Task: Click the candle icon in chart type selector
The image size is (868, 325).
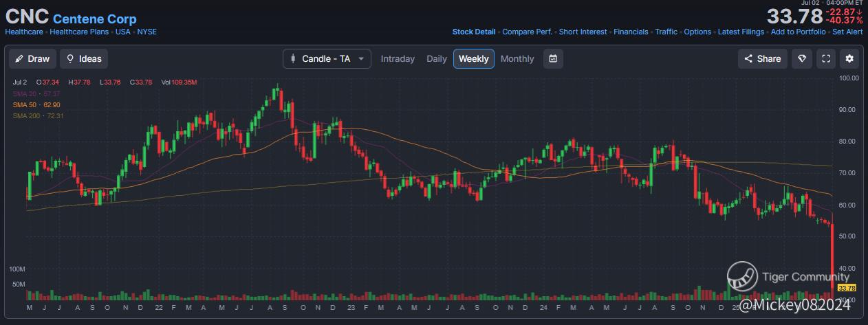Action: click(x=294, y=59)
